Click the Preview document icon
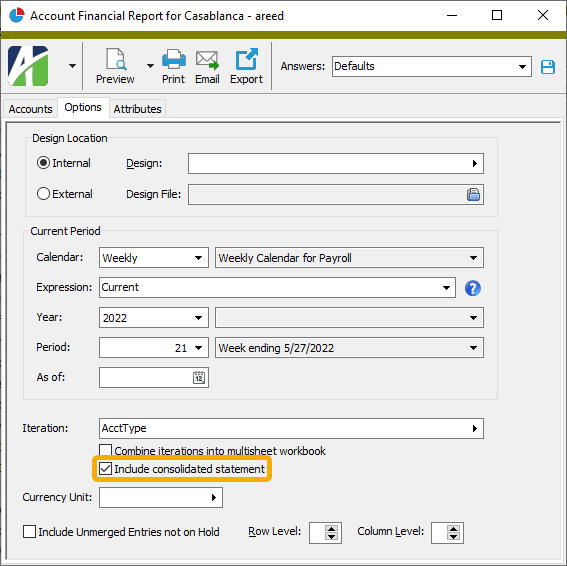This screenshot has height=566, width=567. (116, 59)
